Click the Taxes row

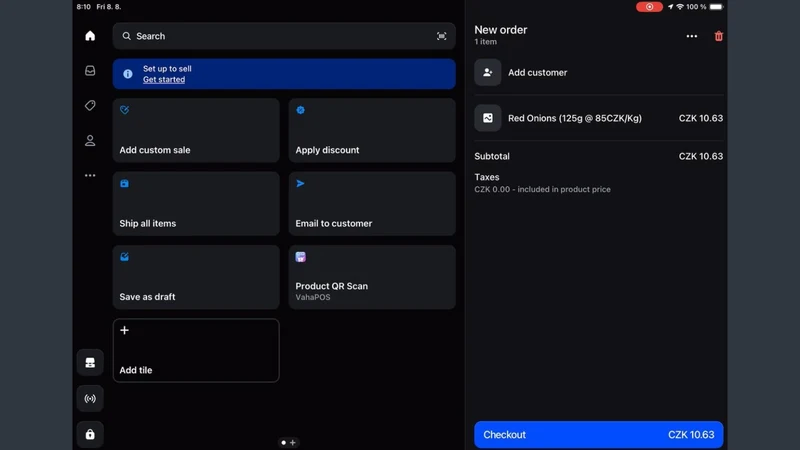(598, 183)
